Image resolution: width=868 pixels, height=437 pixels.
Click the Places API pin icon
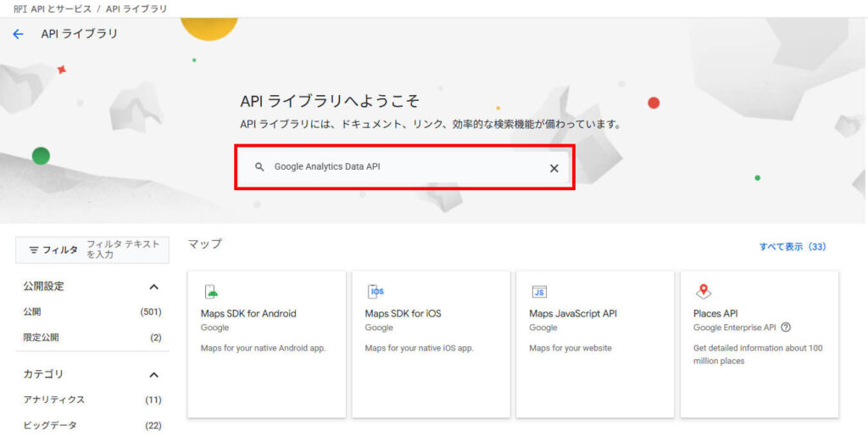tap(703, 291)
